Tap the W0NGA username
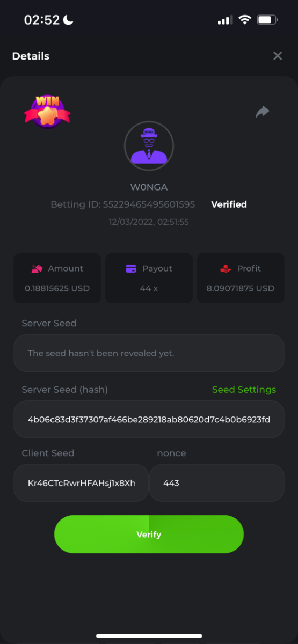This screenshot has height=644, width=298. point(149,187)
